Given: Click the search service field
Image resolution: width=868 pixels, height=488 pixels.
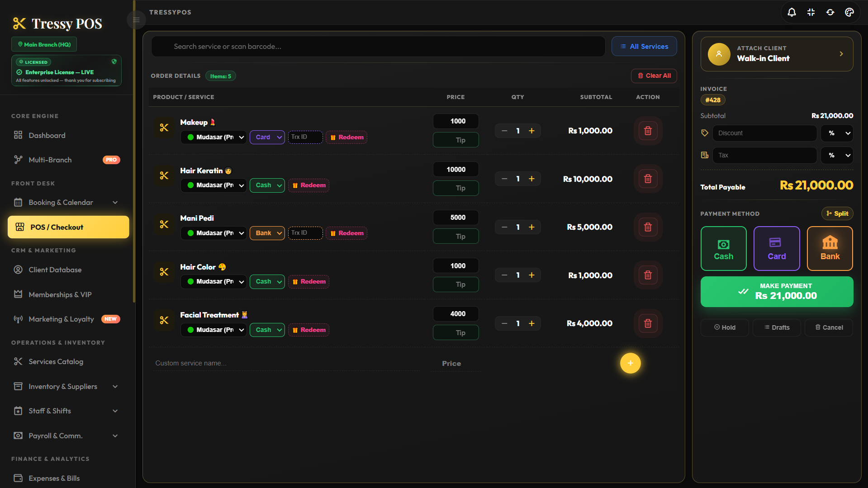Looking at the screenshot, I should (x=378, y=47).
